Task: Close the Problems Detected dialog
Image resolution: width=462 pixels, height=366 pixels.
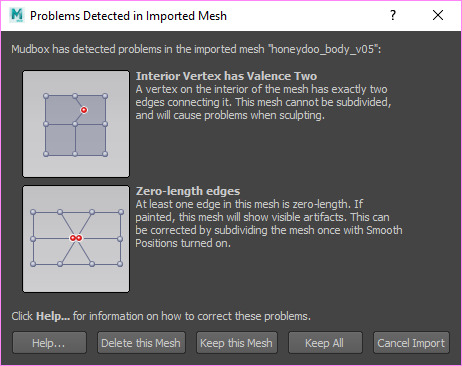Action: coord(438,15)
